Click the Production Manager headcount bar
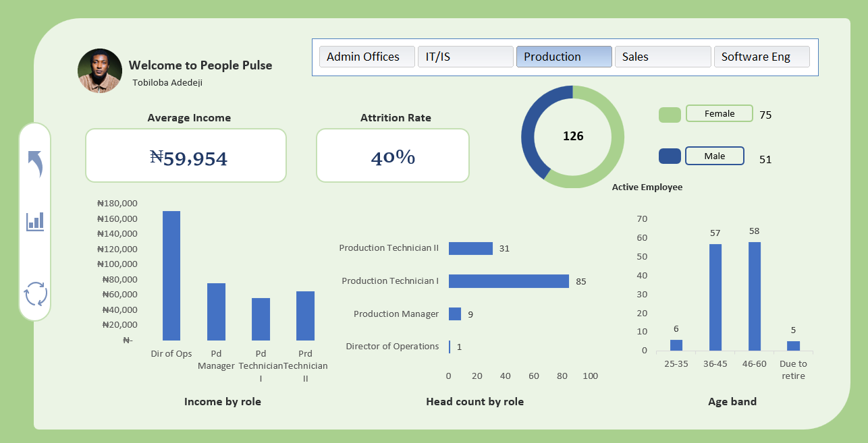868x443 pixels. pos(455,314)
